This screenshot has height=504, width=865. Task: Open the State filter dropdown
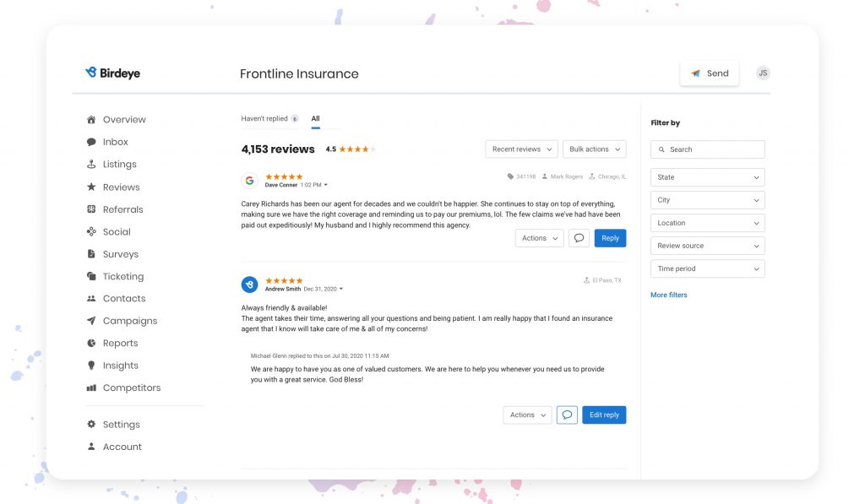pos(707,176)
